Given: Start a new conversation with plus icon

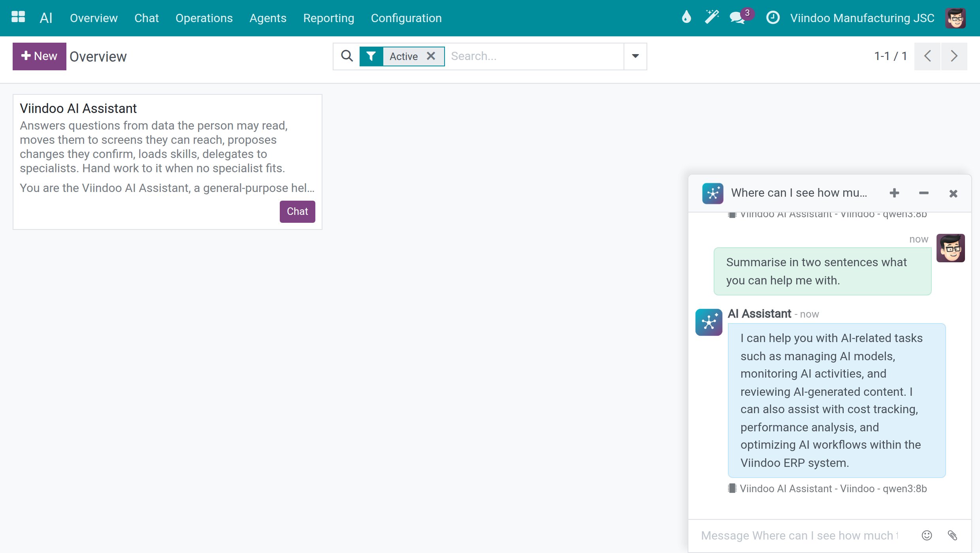Looking at the screenshot, I should (x=894, y=193).
